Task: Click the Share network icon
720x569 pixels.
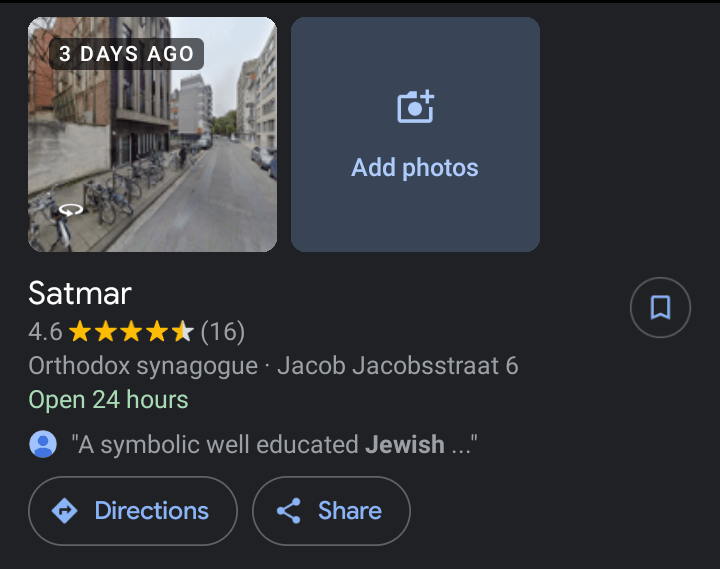Action: pos(289,511)
